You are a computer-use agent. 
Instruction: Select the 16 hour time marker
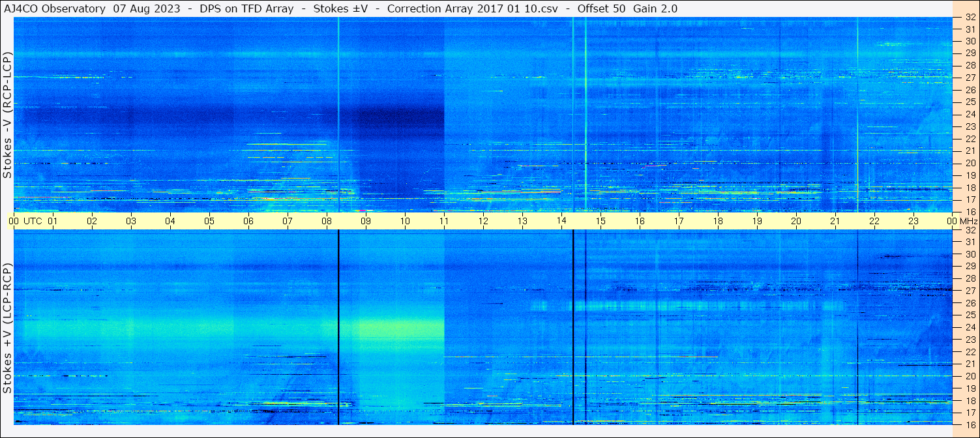[640, 221]
